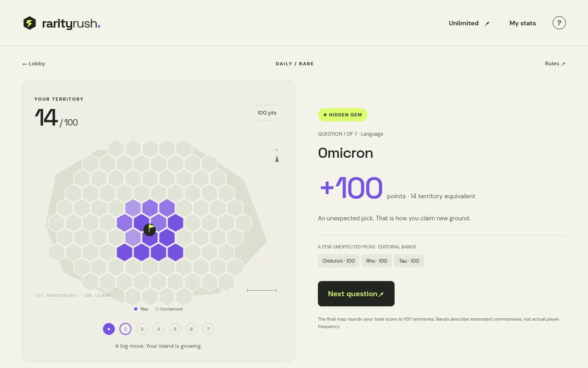Select the Rho · 100 chip
The image size is (588, 368).
[377, 261]
